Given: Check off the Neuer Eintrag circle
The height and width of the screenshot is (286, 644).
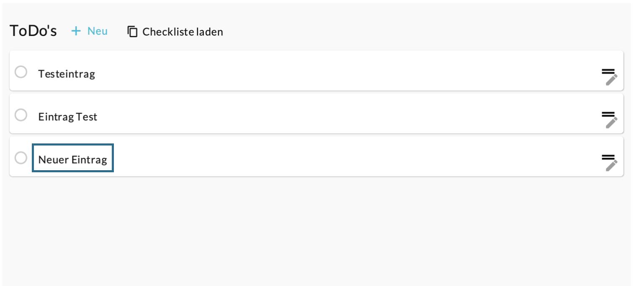Looking at the screenshot, I should tap(21, 158).
